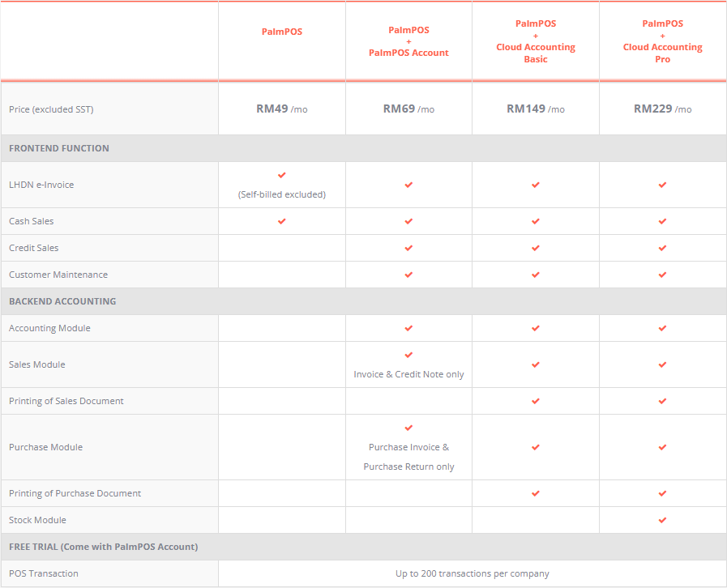Click Cash Sales checkmark under PalmPOS column
The height and width of the screenshot is (588, 727).
tap(282, 221)
